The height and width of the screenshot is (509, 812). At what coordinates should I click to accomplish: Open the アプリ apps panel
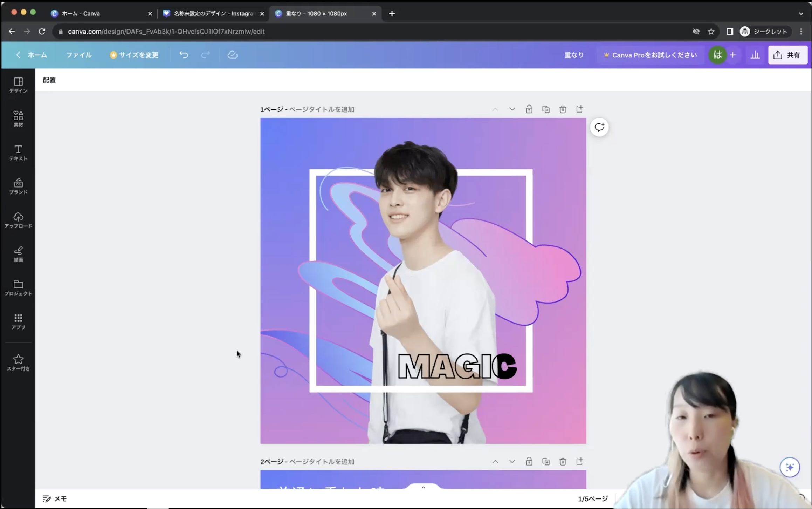point(18,321)
